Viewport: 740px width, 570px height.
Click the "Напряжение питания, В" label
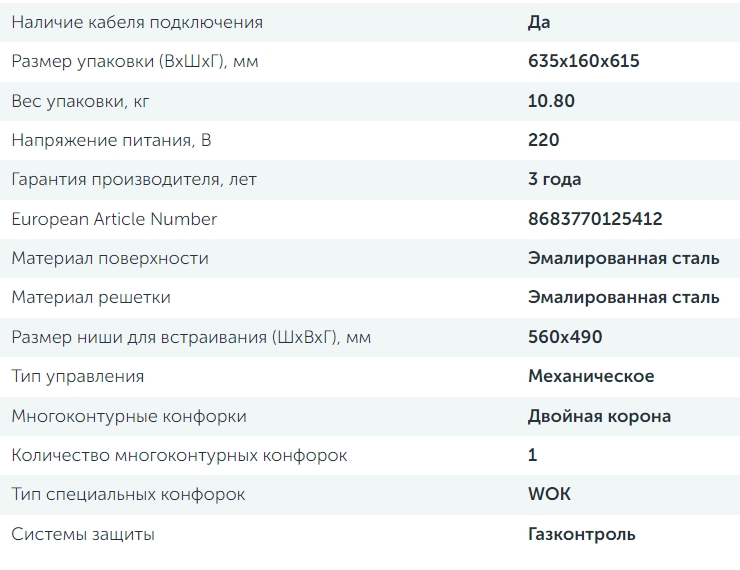[x=111, y=140]
